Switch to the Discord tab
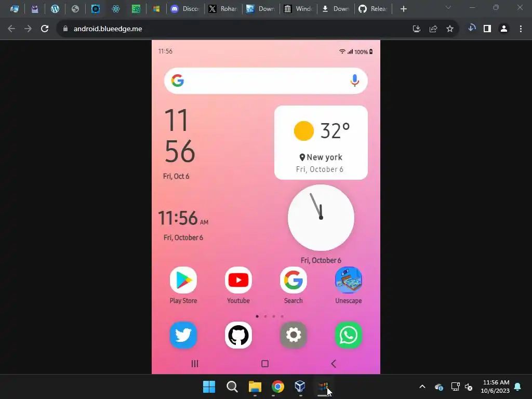The height and width of the screenshot is (399, 532). click(185, 9)
